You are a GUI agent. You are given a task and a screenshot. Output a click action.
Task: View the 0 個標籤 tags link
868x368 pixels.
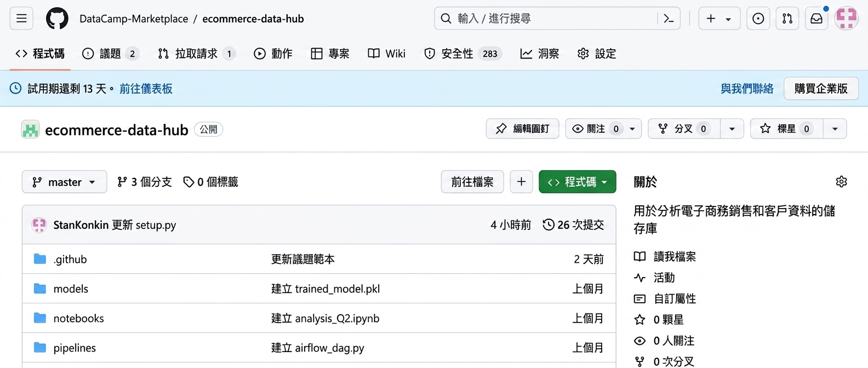pos(210,182)
